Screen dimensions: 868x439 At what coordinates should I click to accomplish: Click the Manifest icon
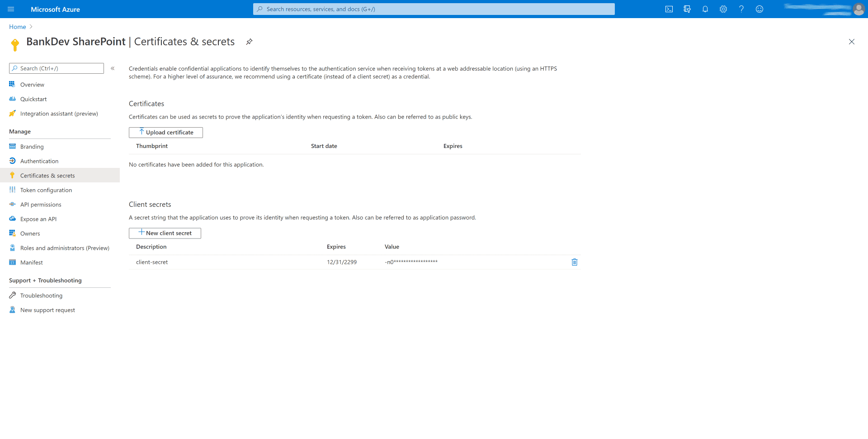(x=12, y=262)
